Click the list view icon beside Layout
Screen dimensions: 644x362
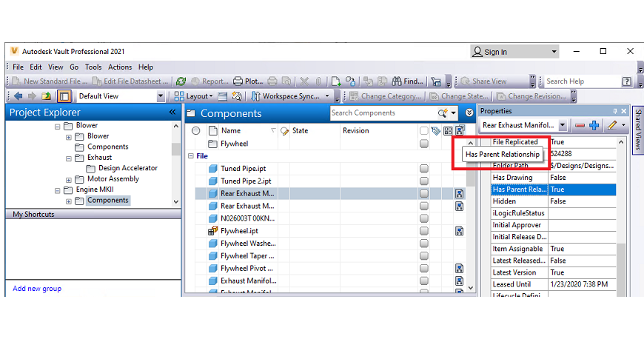(x=223, y=96)
